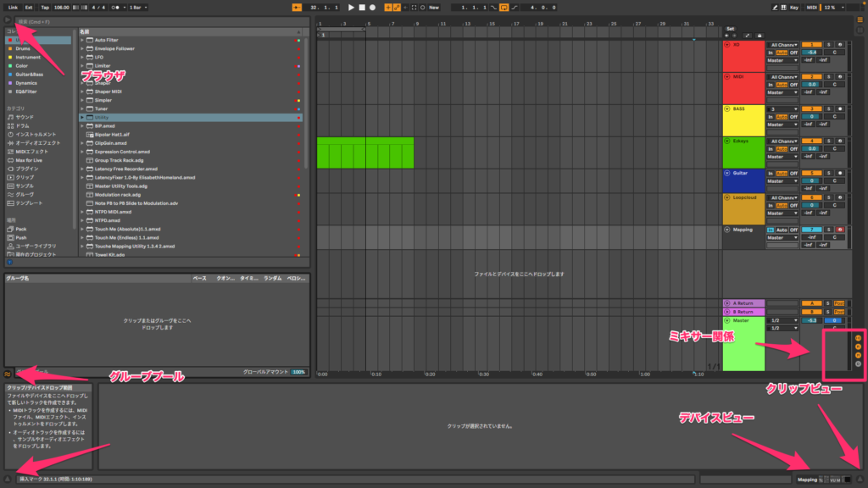Select Drums in the browser collections
Image resolution: width=868 pixels, height=488 pixels.
click(23, 48)
